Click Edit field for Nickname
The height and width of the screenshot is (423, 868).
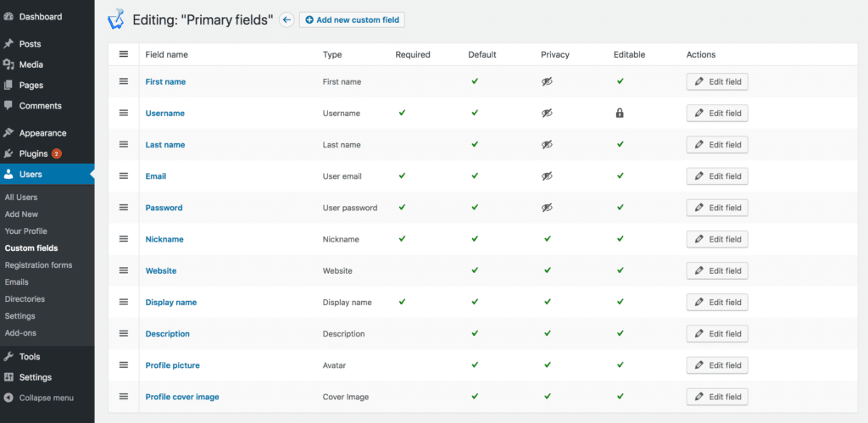pos(717,239)
